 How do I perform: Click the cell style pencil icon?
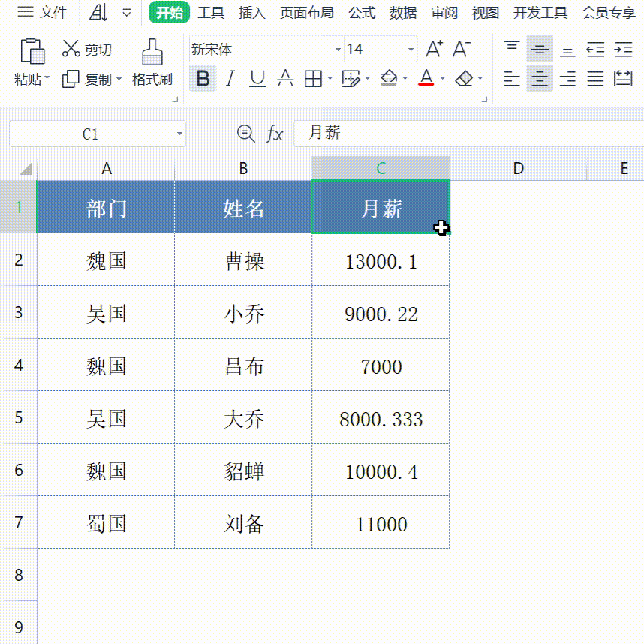[351, 78]
